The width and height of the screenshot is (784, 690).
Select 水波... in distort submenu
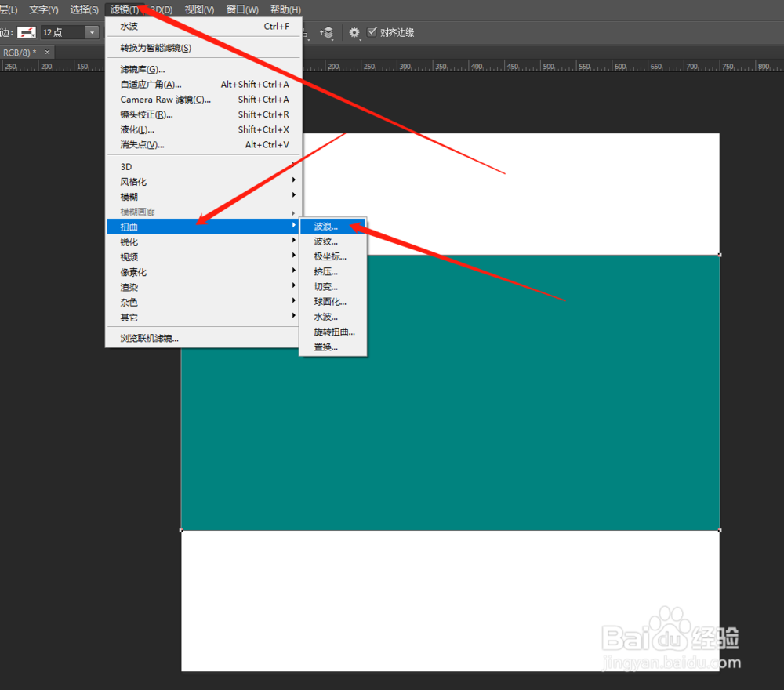pyautogui.click(x=333, y=317)
